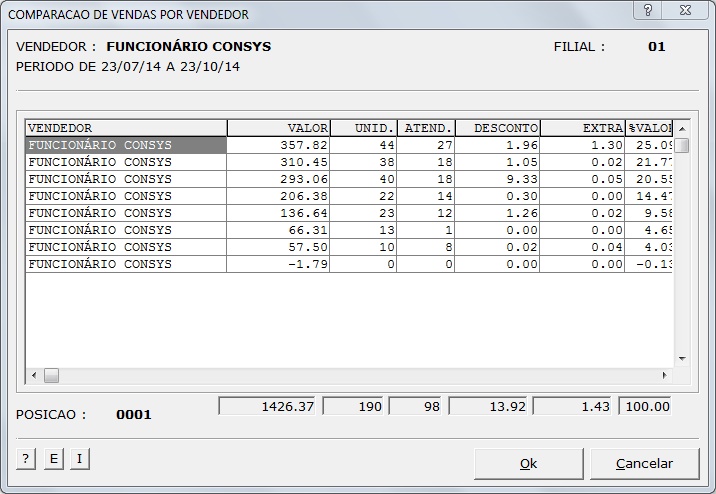Click the %VALOR column header
The height and width of the screenshot is (494, 716).
coord(649,128)
